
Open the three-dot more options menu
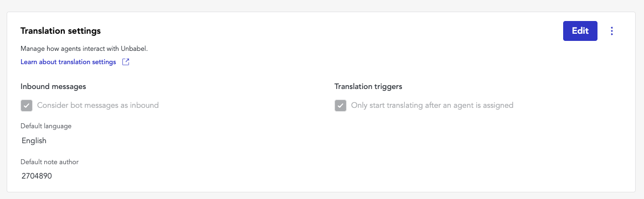(612, 31)
